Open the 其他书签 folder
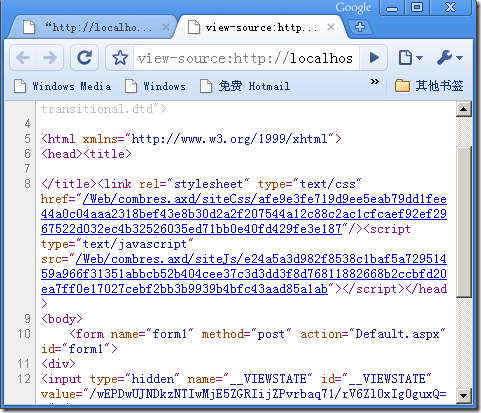This screenshot has width=481, height=413. coord(429,86)
